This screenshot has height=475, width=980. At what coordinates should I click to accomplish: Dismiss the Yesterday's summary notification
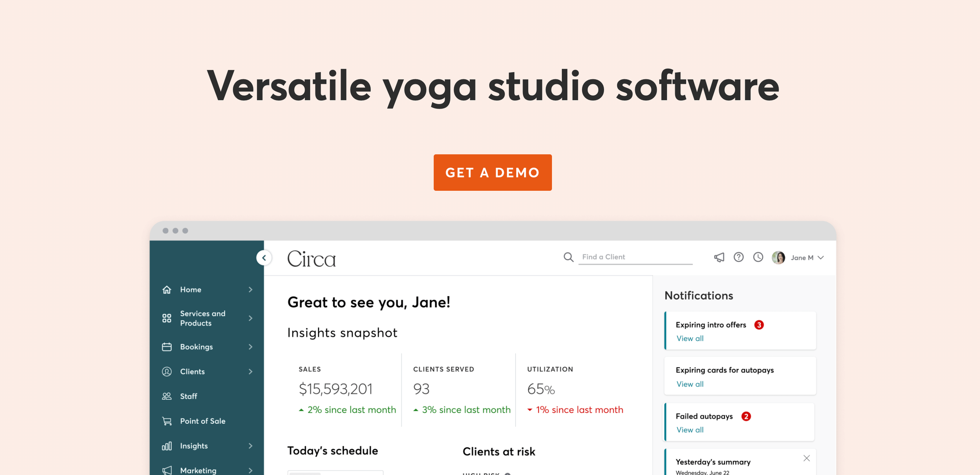click(806, 458)
